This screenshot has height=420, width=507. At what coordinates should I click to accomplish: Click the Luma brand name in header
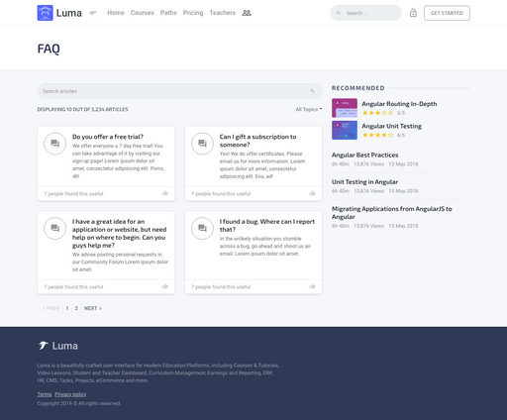69,13
